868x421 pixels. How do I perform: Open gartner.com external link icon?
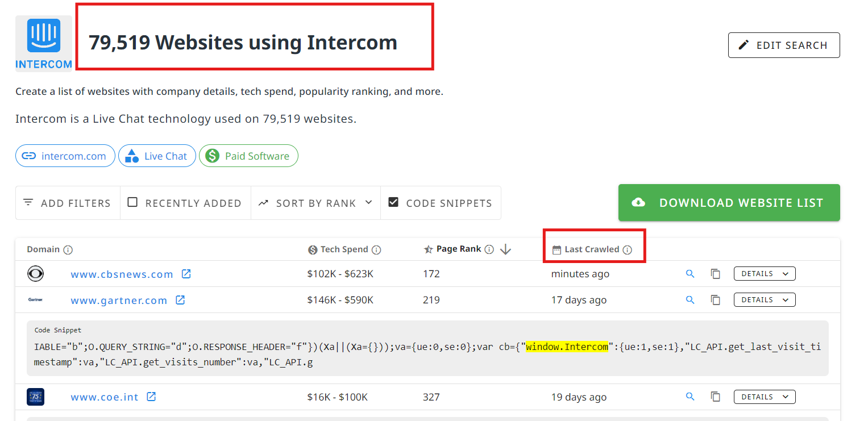(180, 300)
